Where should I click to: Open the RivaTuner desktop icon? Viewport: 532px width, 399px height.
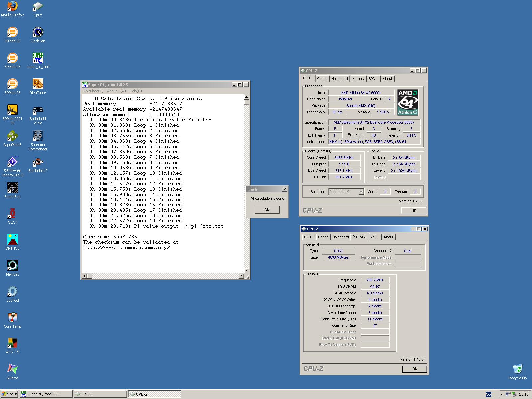click(x=38, y=87)
